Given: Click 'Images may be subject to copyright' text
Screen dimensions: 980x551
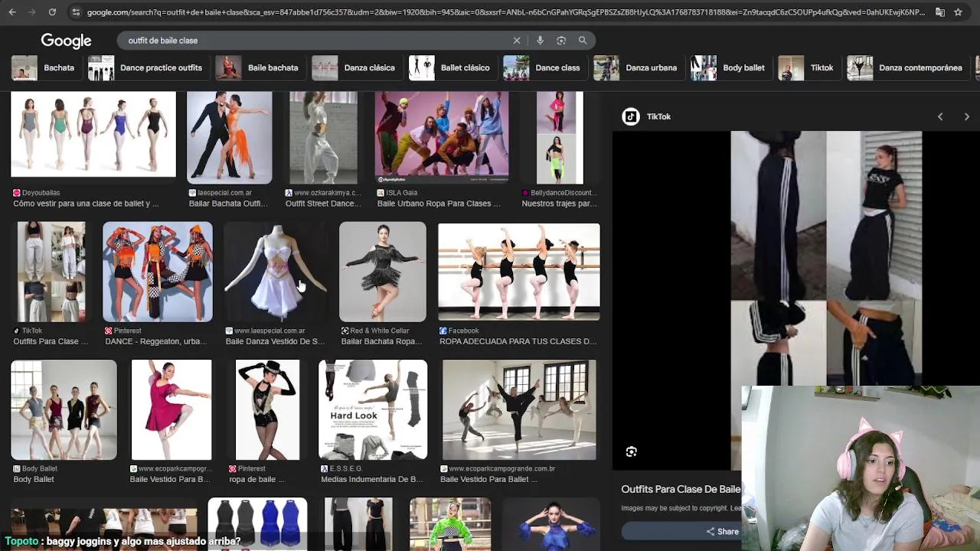Looking at the screenshot, I should [x=681, y=508].
